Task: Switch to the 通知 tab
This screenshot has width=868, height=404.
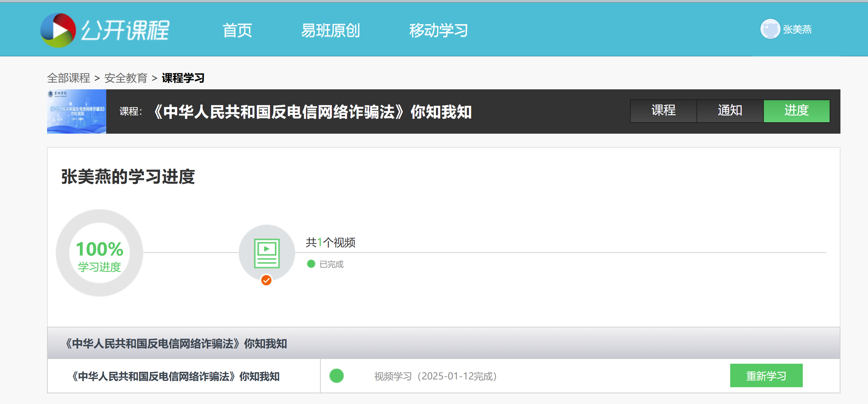Action: [730, 111]
